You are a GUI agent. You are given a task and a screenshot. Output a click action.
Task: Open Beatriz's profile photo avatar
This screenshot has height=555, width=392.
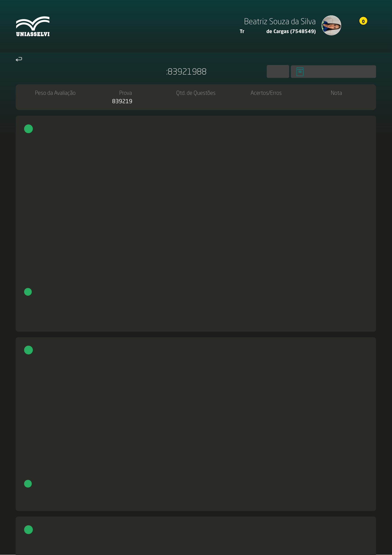(331, 25)
